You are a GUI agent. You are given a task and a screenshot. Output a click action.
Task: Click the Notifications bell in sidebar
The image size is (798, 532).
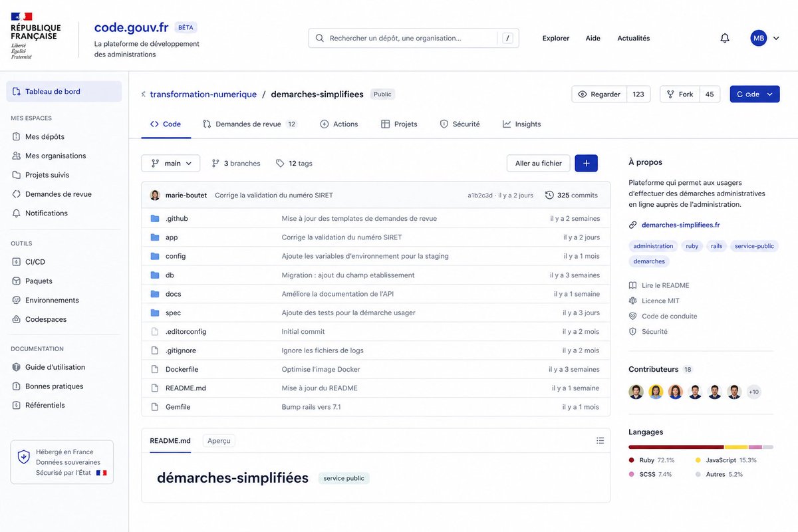[x=17, y=213]
